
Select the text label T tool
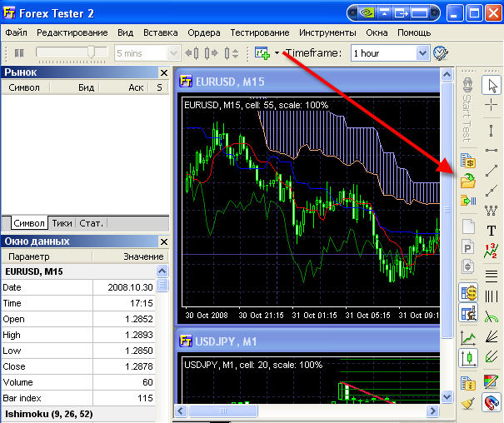492,231
